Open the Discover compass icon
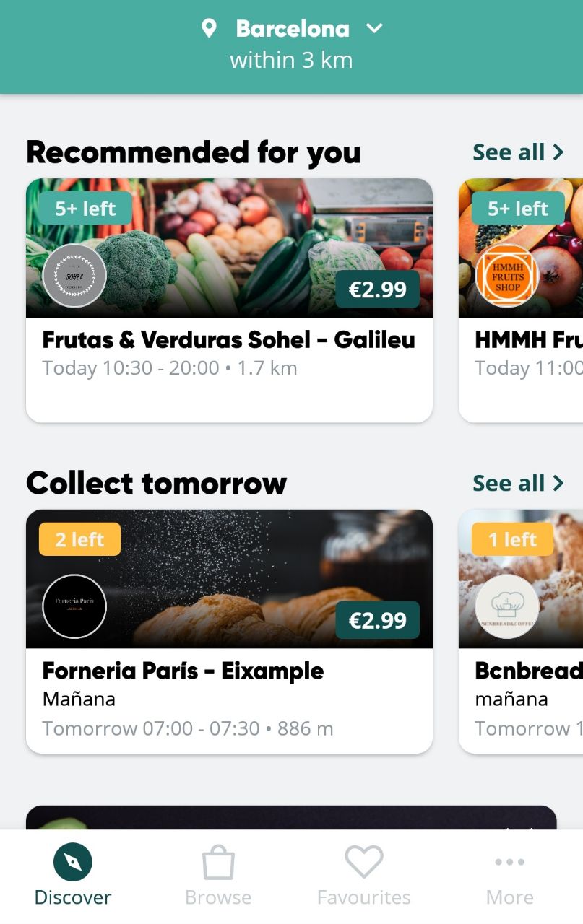This screenshot has width=583, height=924. coord(73,862)
